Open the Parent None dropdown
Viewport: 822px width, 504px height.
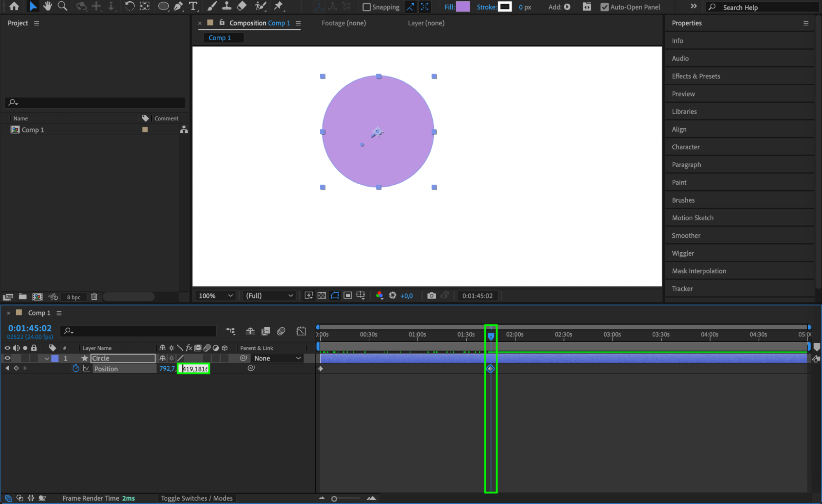pos(277,358)
